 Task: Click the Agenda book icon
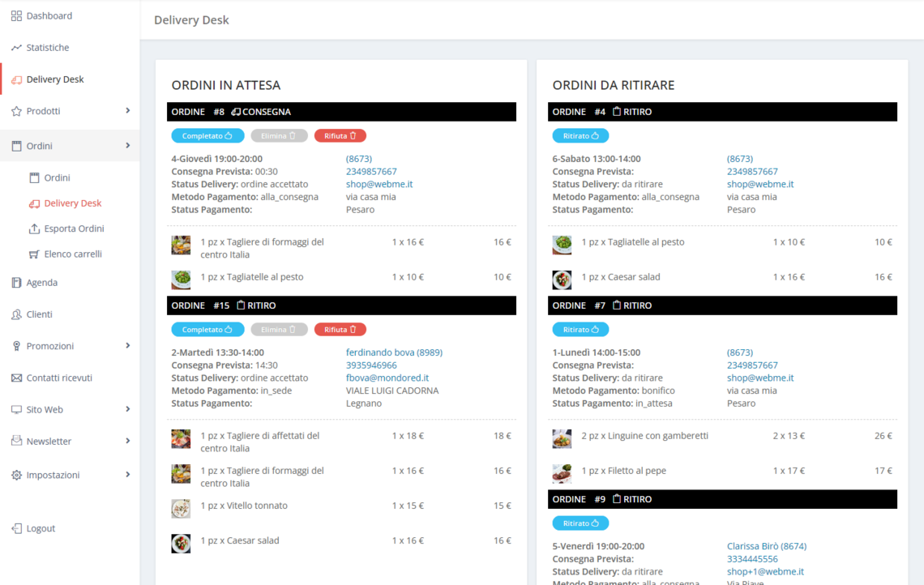[16, 283]
